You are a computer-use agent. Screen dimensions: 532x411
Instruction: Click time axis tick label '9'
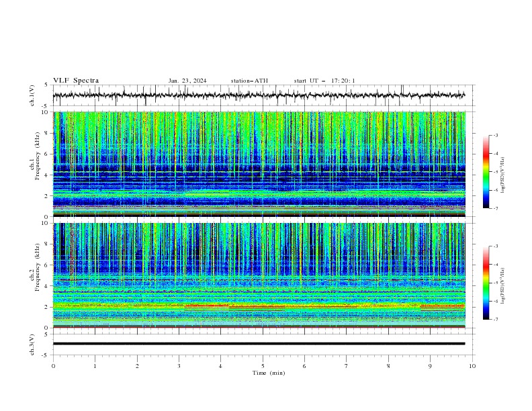click(430, 366)
